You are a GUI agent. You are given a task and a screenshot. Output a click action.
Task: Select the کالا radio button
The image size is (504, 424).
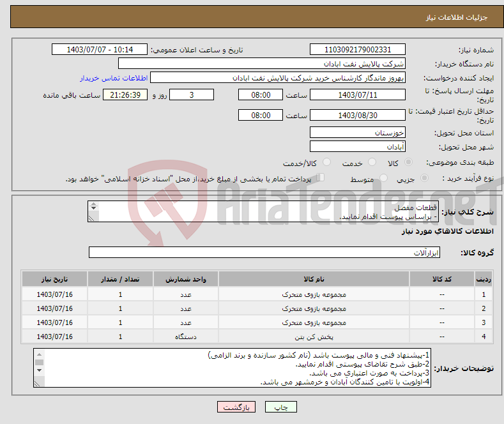pos(408,162)
